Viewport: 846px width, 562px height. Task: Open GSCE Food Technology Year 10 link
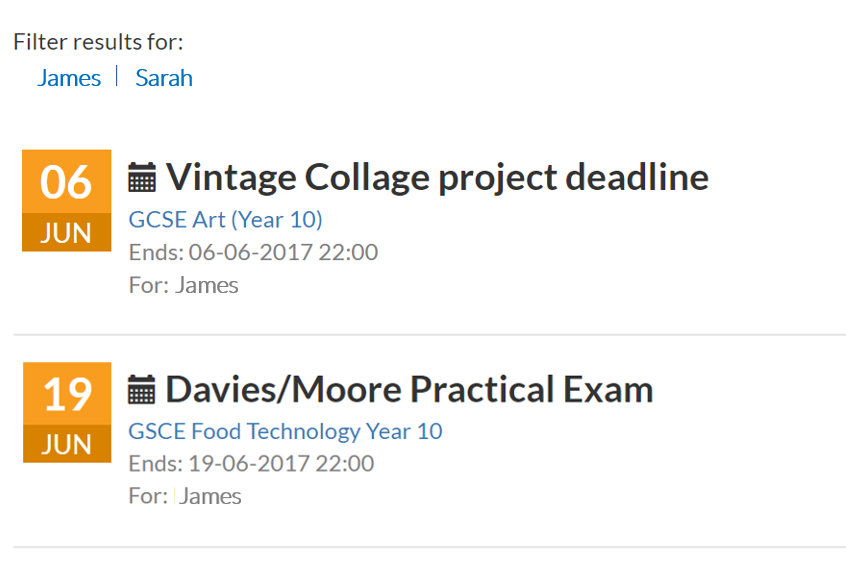coord(286,431)
